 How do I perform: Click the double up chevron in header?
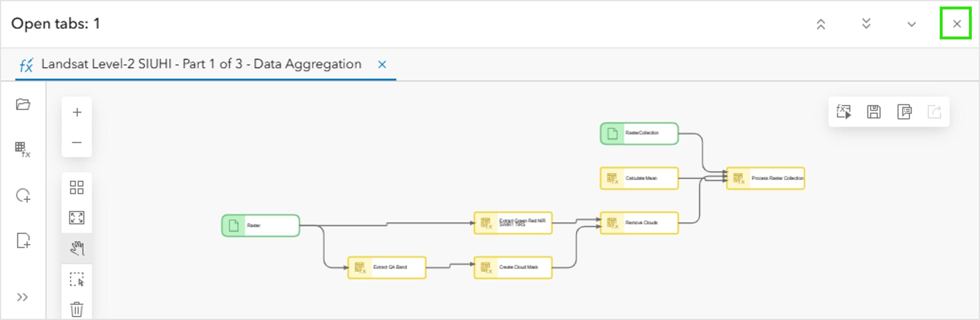pos(821,24)
